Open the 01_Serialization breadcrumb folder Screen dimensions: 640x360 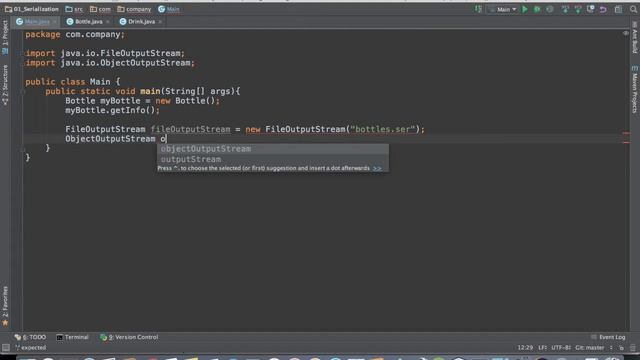(x=32, y=9)
